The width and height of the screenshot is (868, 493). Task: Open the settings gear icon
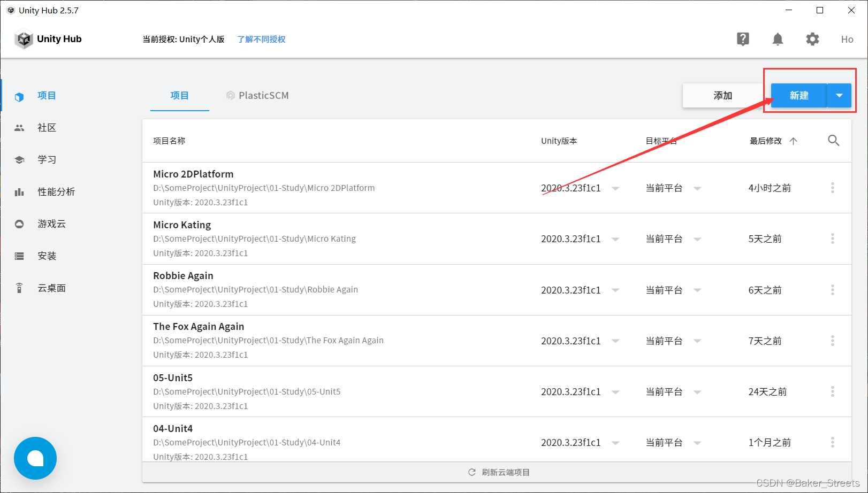tap(812, 39)
